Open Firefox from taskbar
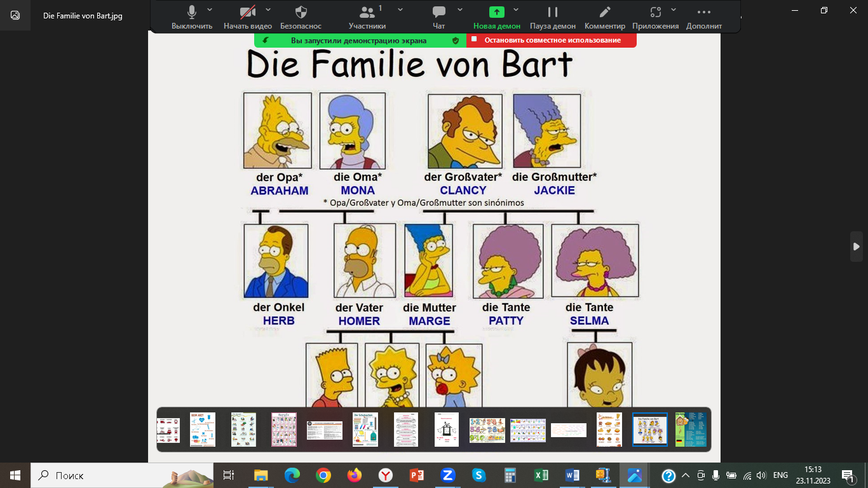Image resolution: width=868 pixels, height=488 pixels. (x=354, y=475)
